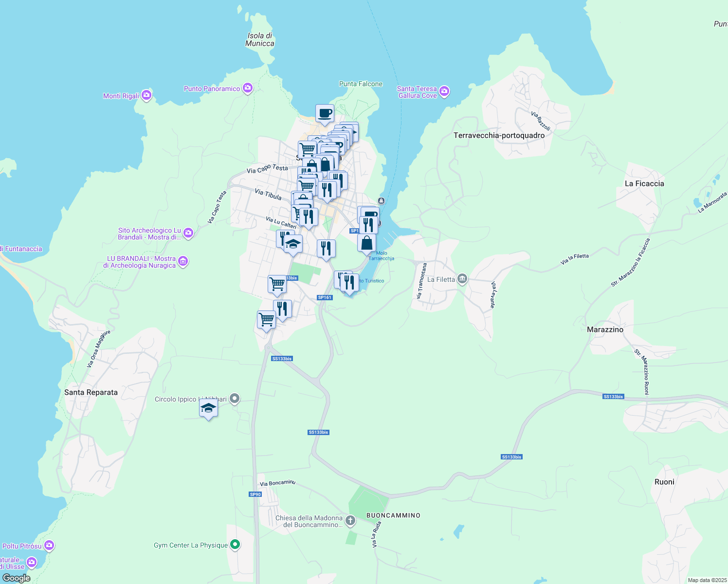Click the shopping cart icon near SS133bis
This screenshot has width=728, height=584.
coord(276,284)
